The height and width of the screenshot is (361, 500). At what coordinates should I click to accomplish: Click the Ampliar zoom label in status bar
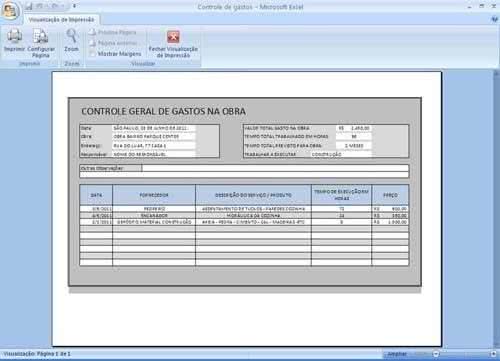(x=397, y=354)
